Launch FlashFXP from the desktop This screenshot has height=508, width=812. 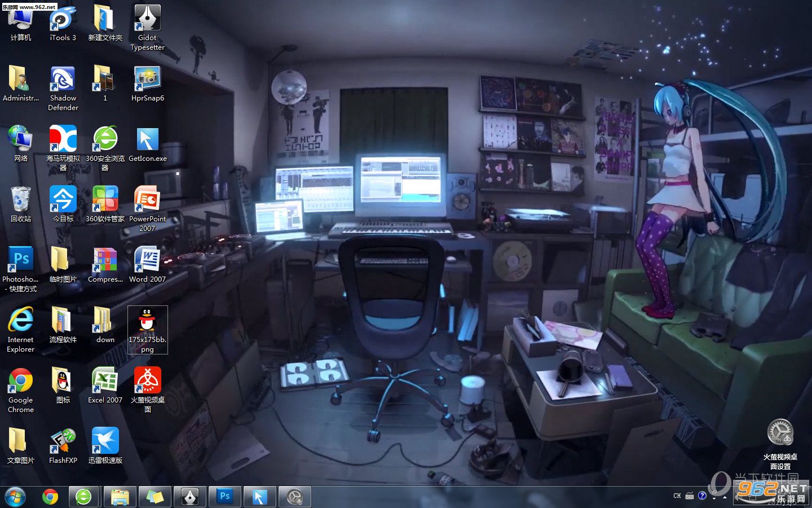(x=63, y=446)
